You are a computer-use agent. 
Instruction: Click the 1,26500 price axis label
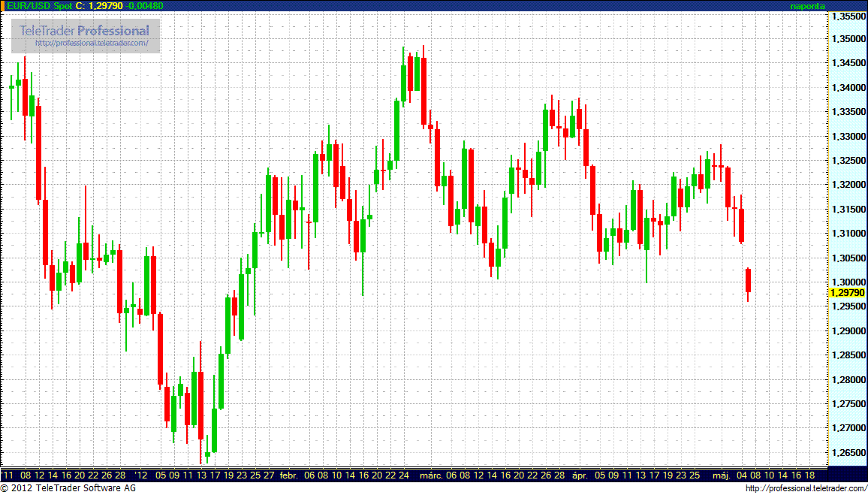tap(847, 453)
